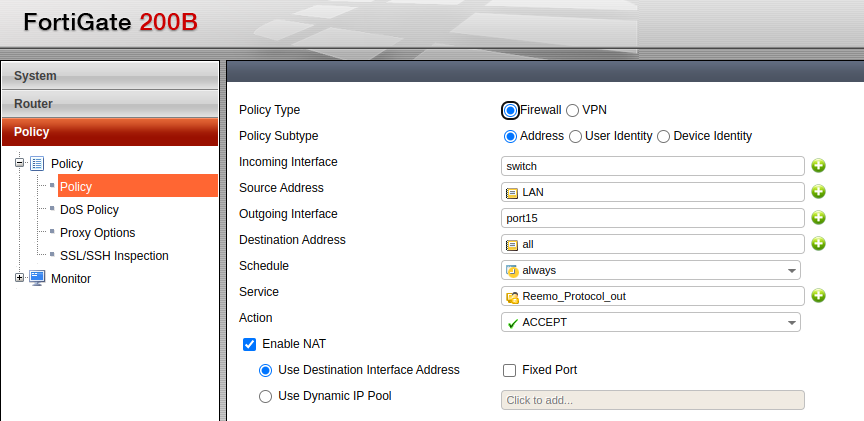864x421 pixels.
Task: Select Use Dynamic IP Pool option
Action: tap(265, 396)
